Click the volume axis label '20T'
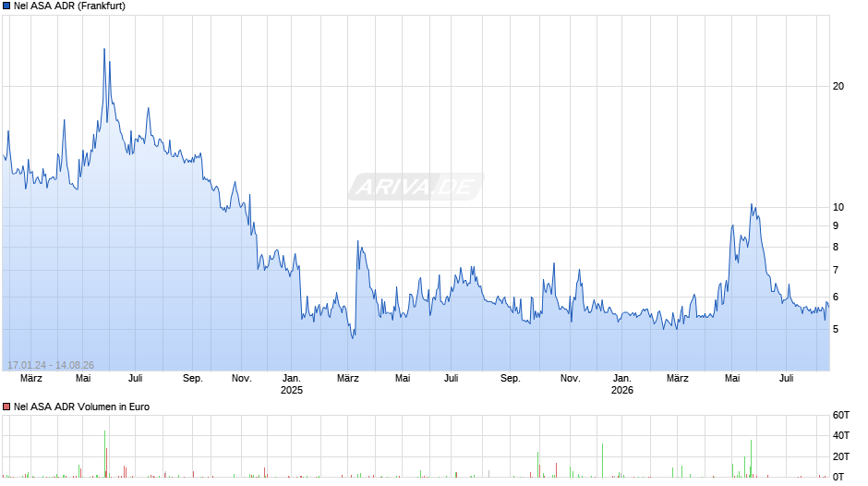 (x=841, y=456)
